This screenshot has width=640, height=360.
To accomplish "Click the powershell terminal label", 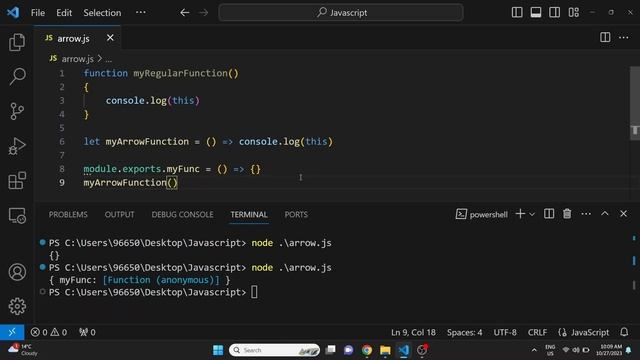I will click(x=482, y=214).
